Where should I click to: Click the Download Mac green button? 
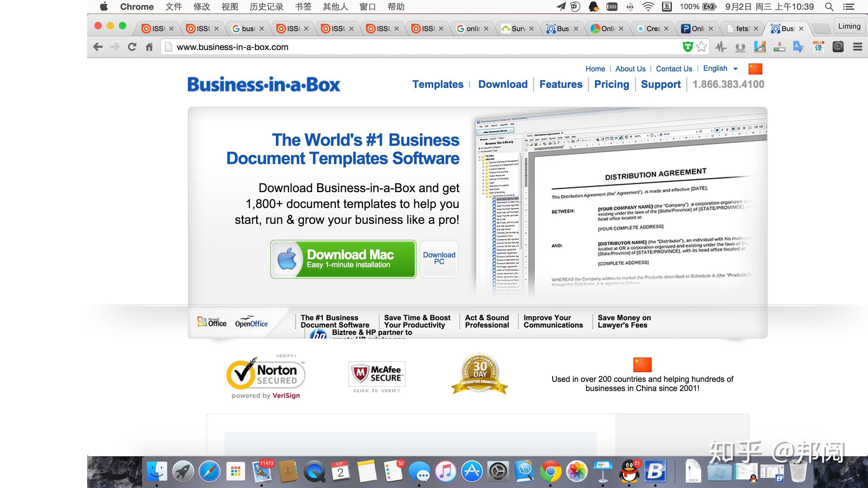[343, 259]
